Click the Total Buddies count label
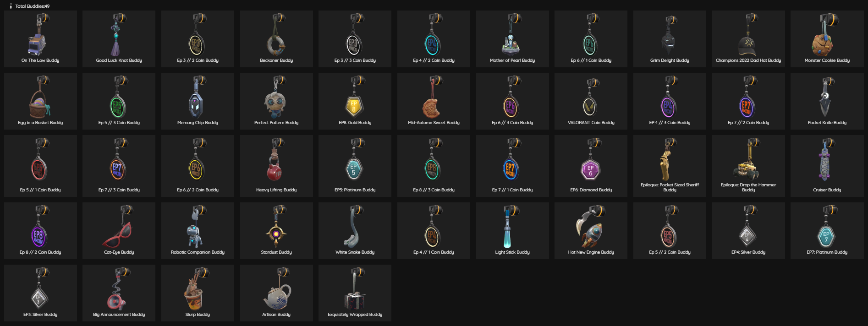 pyautogui.click(x=32, y=6)
